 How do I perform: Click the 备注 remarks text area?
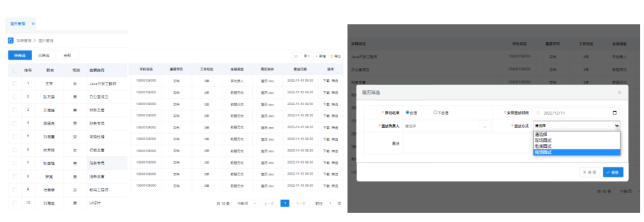point(468,143)
